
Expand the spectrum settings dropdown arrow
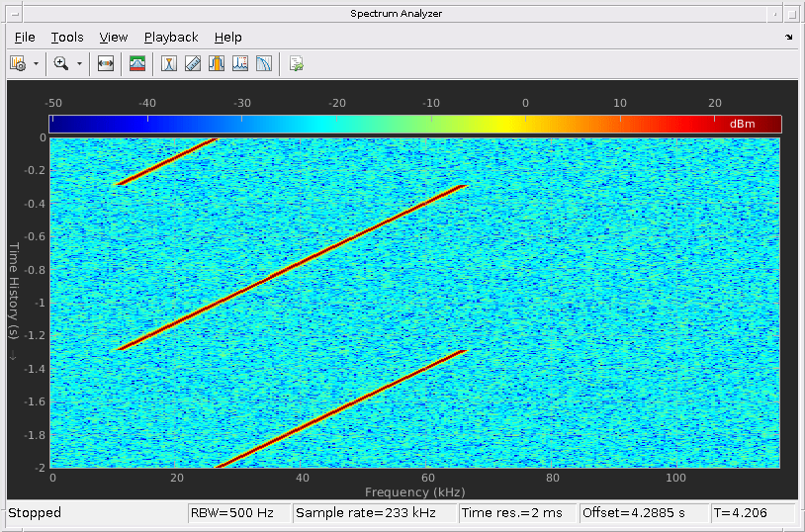tap(36, 64)
